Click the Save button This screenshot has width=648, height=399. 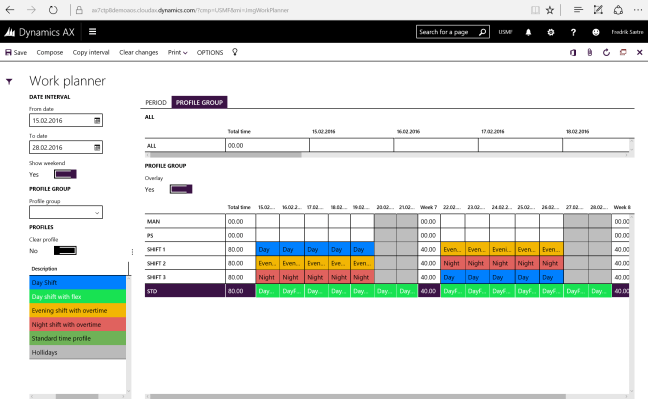pyautogui.click(x=16, y=53)
